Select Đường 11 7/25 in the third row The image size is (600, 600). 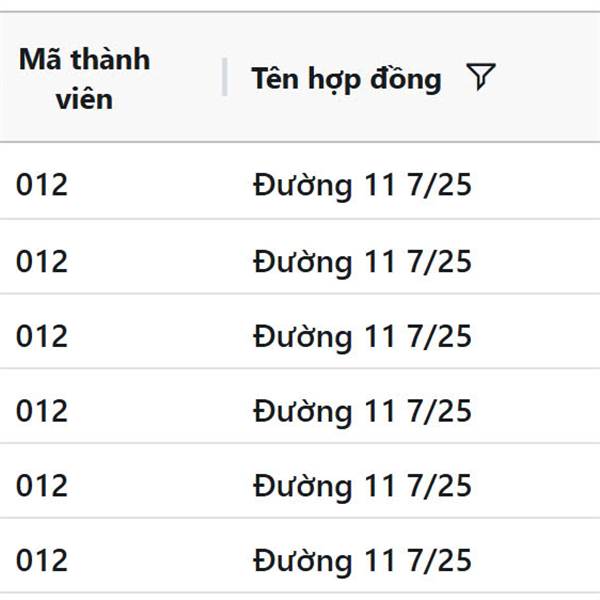point(362,337)
